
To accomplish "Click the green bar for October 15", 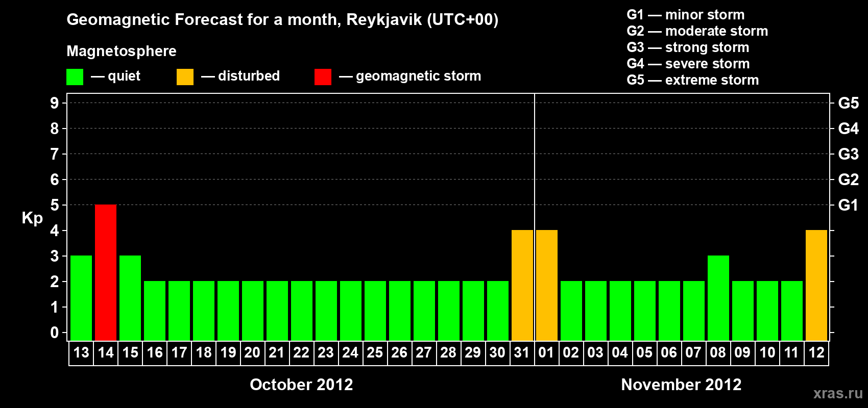I will coord(130,298).
